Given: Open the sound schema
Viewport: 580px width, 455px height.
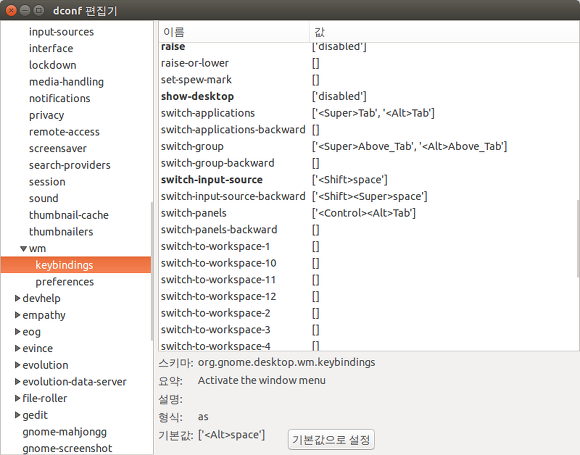Looking at the screenshot, I should click(x=44, y=198).
